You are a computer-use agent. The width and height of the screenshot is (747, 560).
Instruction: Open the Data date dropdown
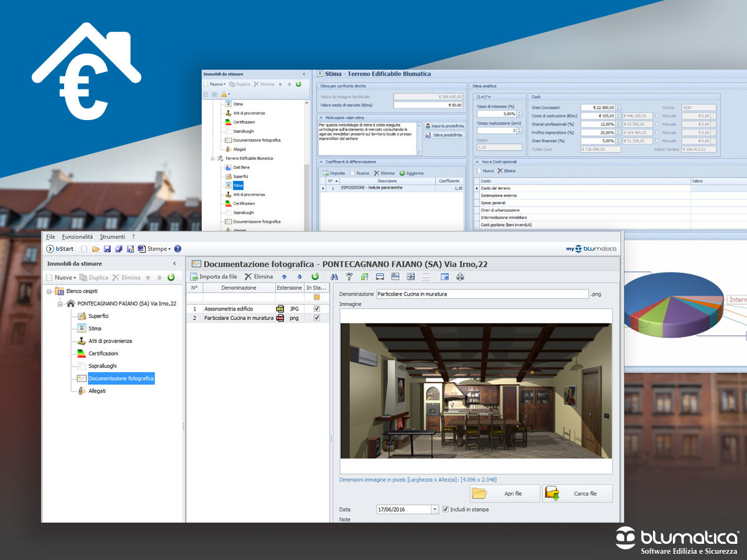pyautogui.click(x=435, y=509)
